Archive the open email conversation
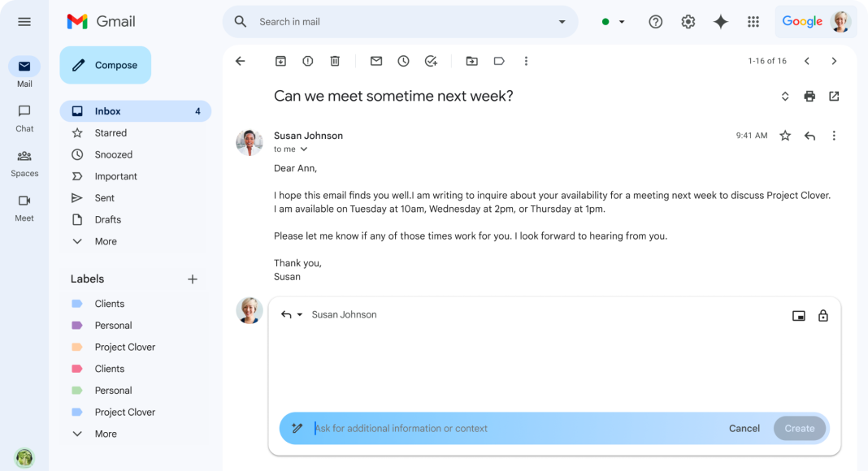Viewport: 868px width, 471px height. pyautogui.click(x=280, y=61)
